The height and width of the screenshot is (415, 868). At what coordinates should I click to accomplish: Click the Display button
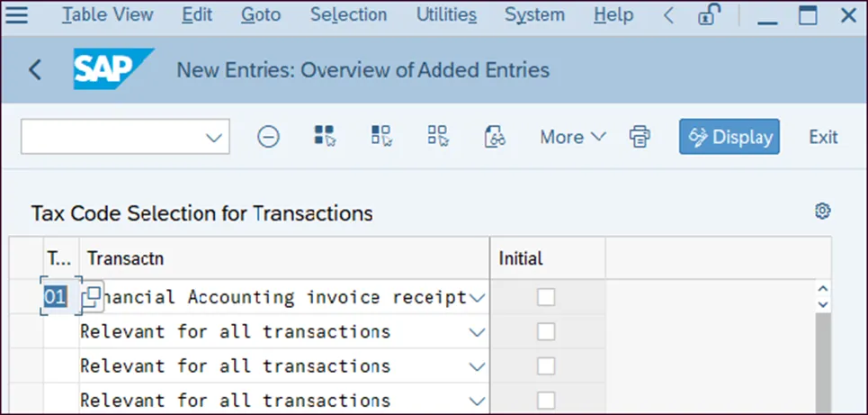click(x=729, y=137)
